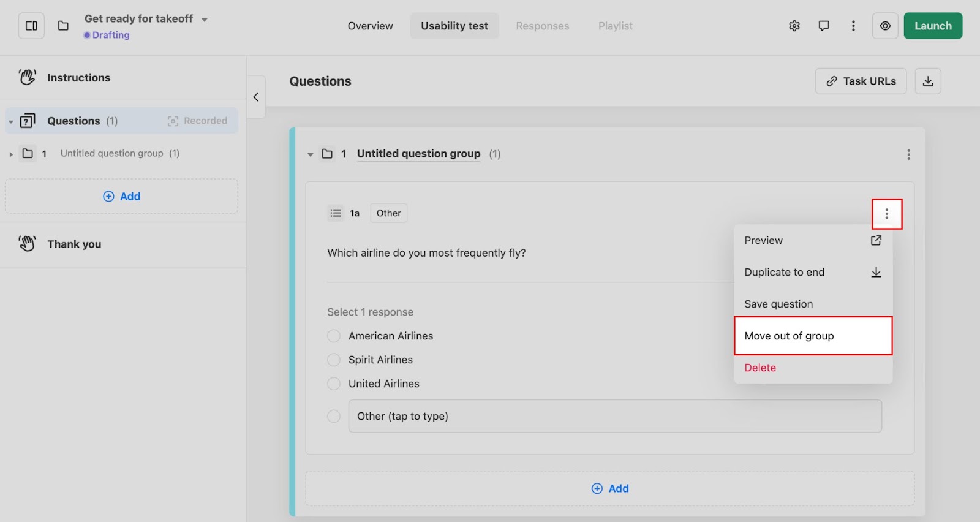Select the United Airlines radio option
This screenshot has width=980, height=522.
334,384
